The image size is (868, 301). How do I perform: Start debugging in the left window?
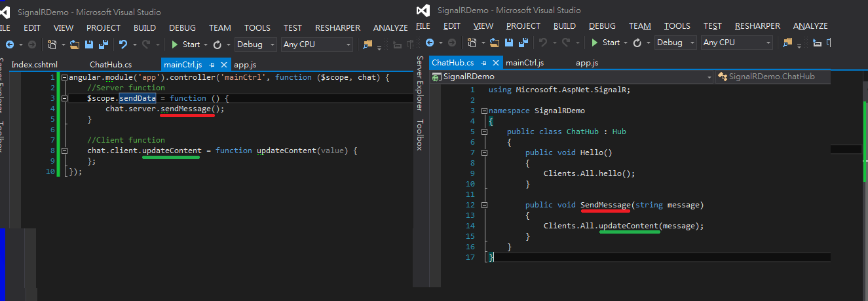click(x=185, y=44)
